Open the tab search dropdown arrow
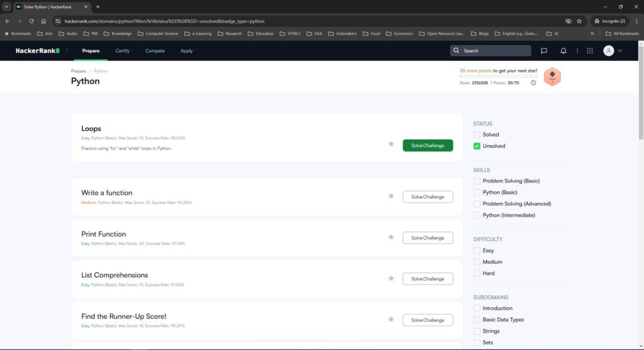 [x=6, y=6]
